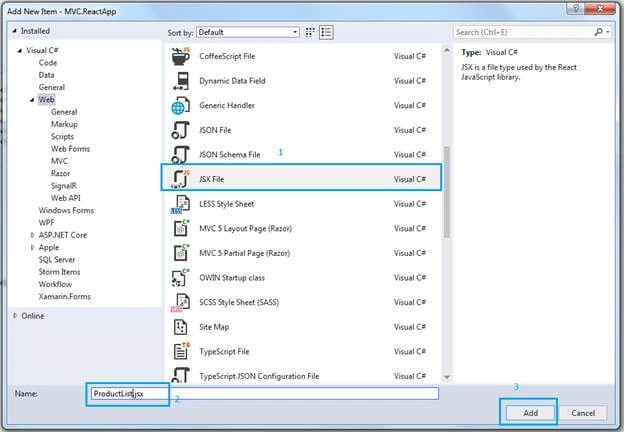Collapse the Web tree node
This screenshot has height=432, width=624.
pyautogui.click(x=32, y=100)
